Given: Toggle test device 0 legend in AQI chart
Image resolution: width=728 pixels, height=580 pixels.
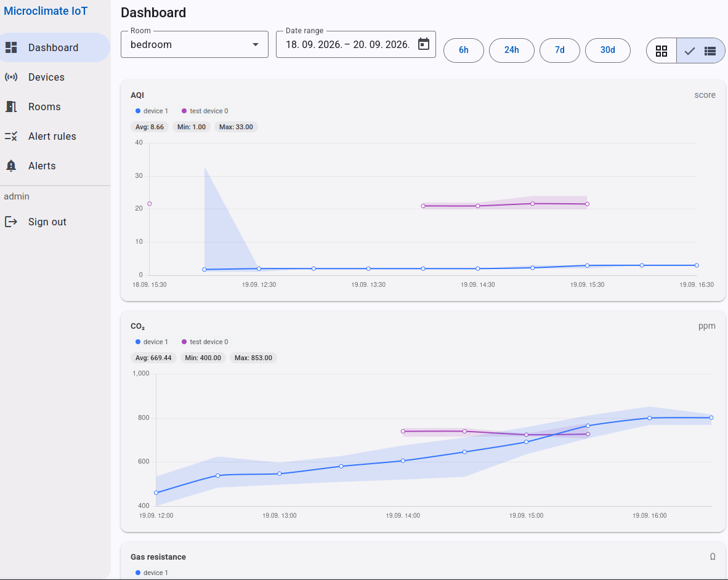Looking at the screenshot, I should 204,111.
